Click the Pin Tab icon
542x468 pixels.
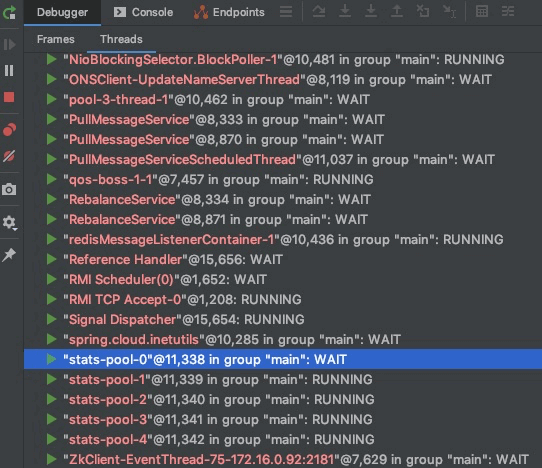coord(9,255)
